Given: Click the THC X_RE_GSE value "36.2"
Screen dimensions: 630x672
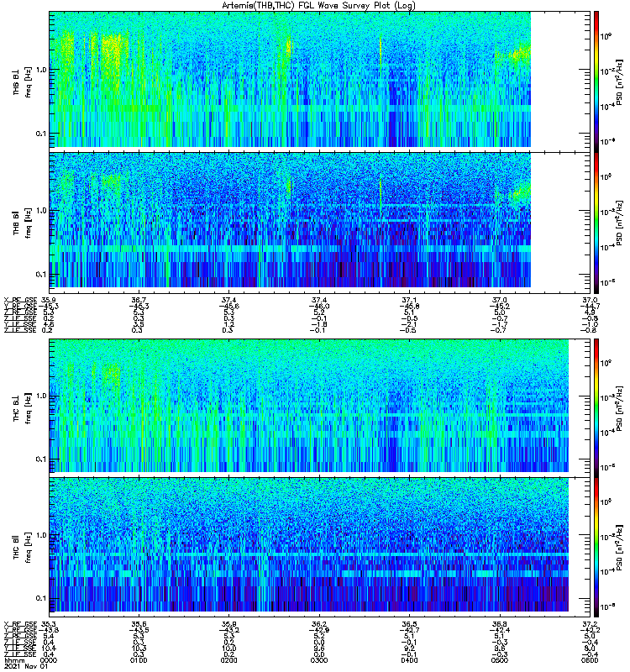Looking at the screenshot, I should (319, 623).
